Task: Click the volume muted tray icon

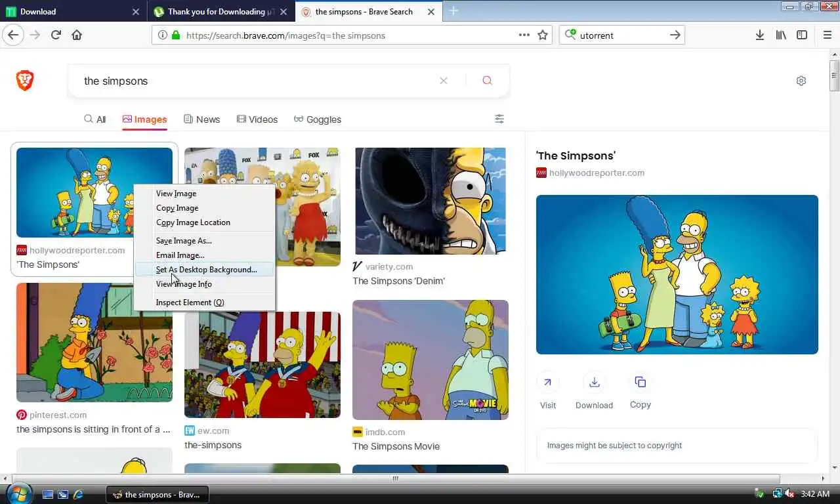Action: point(790,493)
